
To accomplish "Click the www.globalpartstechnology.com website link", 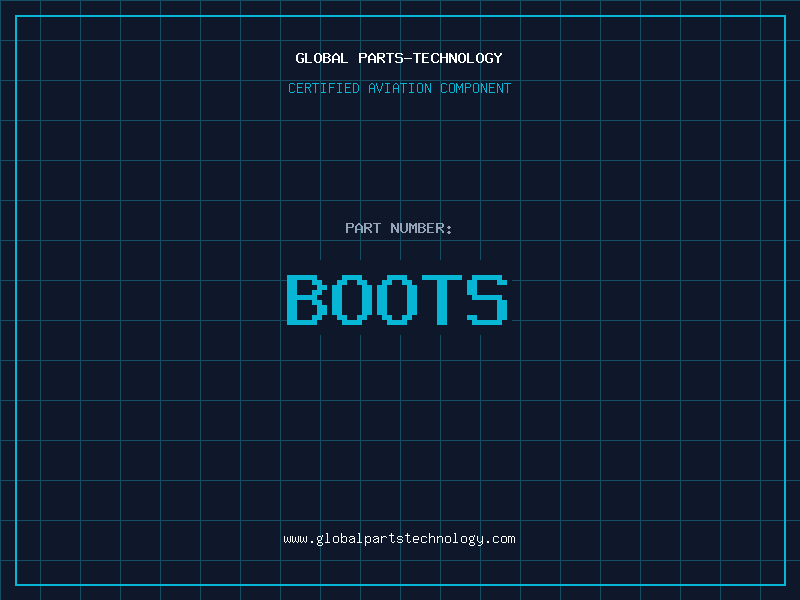I will (399, 539).
